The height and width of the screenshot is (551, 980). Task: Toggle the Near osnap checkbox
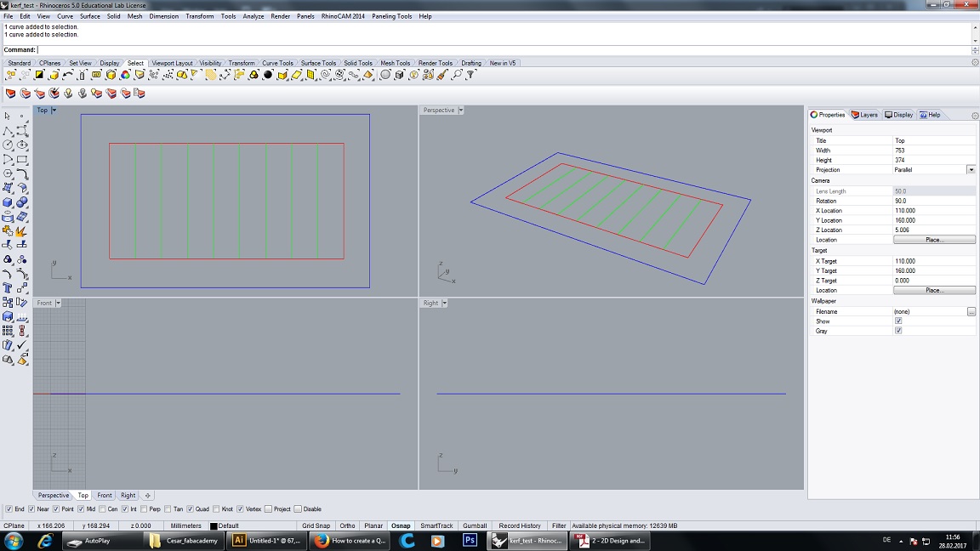tap(31, 509)
